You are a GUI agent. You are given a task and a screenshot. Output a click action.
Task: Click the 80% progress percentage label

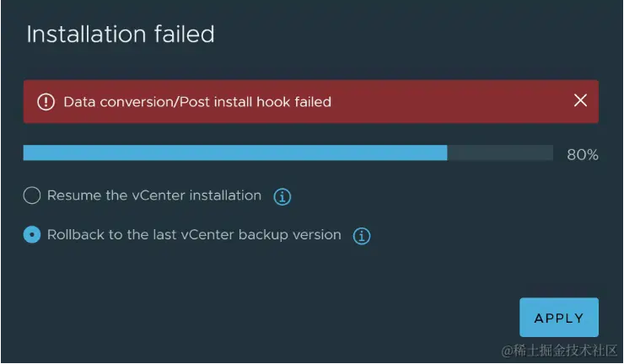tap(582, 155)
